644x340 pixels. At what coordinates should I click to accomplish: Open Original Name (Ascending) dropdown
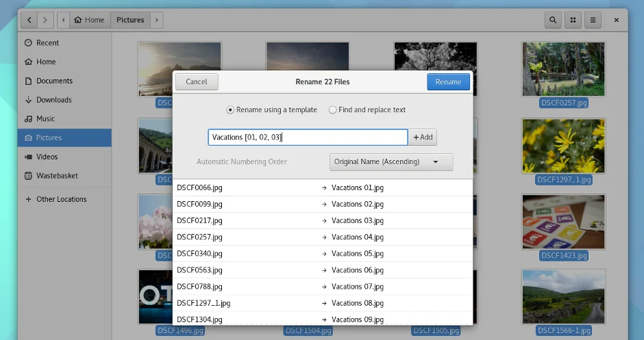pos(391,162)
